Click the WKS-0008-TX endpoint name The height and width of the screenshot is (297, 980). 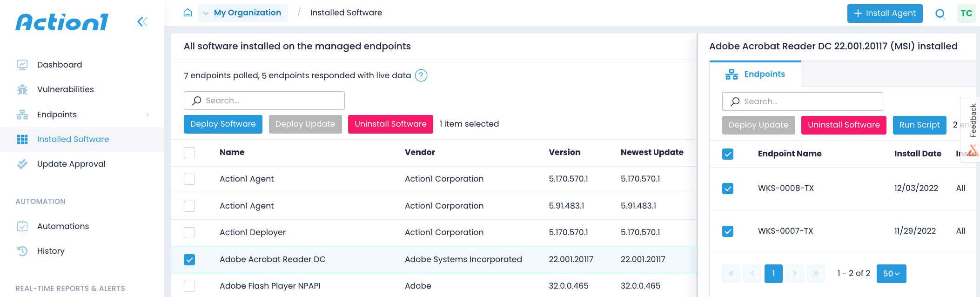pyautogui.click(x=786, y=188)
